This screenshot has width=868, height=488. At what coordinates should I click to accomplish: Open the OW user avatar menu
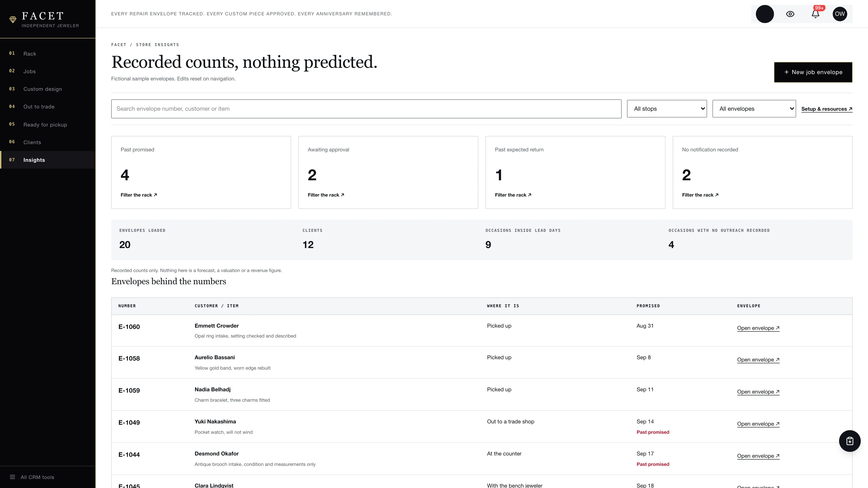pos(840,14)
